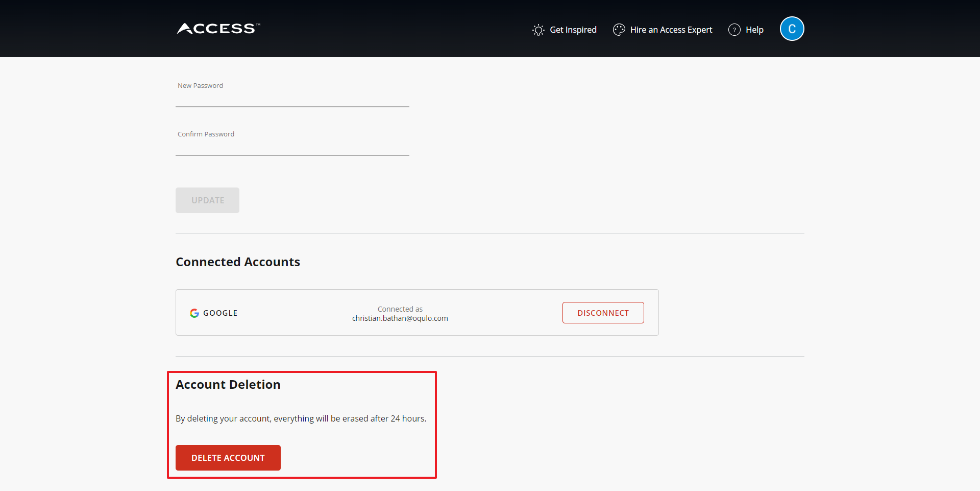Select Hire an Access Expert text
This screenshot has width=980, height=491.
click(x=671, y=30)
